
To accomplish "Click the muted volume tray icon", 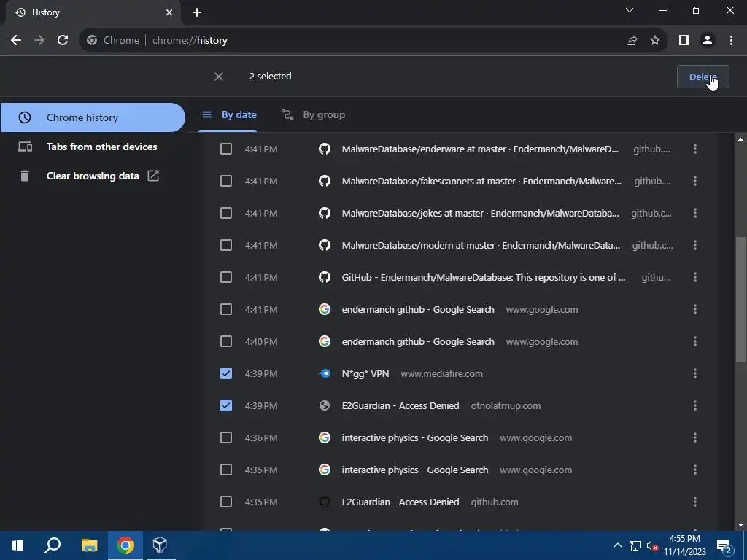I will (653, 545).
